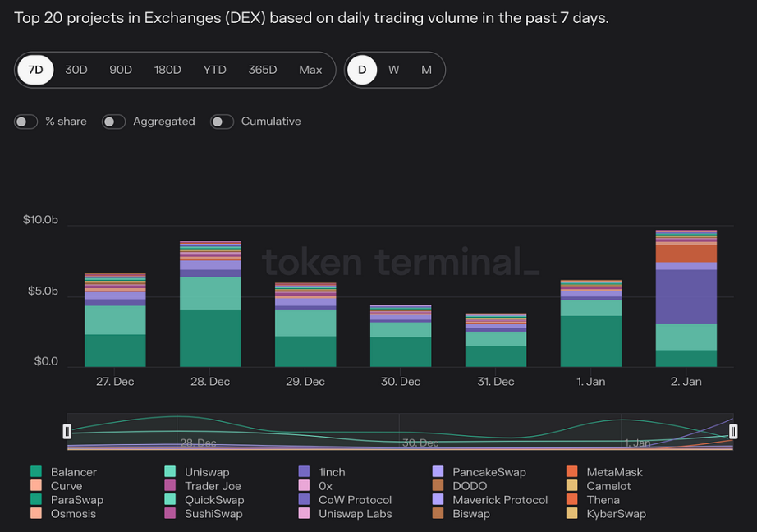
Task: Click the DODO legend color square
Action: click(x=438, y=486)
